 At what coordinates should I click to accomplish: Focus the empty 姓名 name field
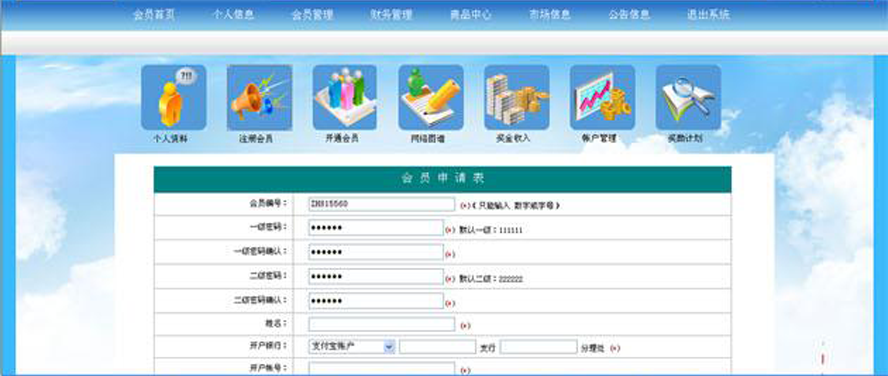382,324
